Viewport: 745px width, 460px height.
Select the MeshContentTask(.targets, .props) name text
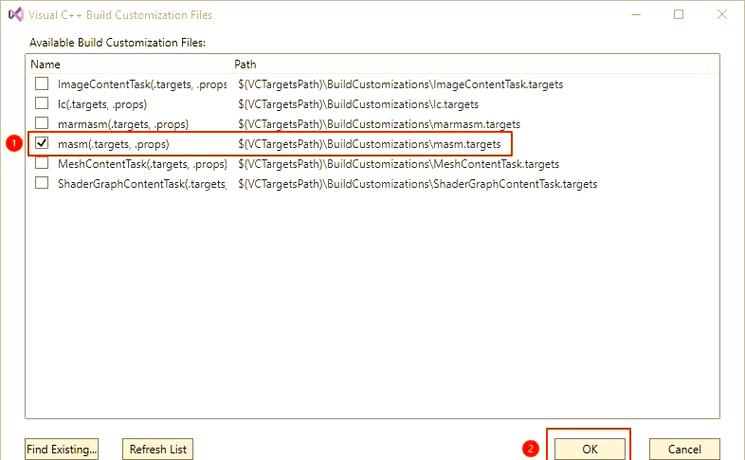(143, 164)
